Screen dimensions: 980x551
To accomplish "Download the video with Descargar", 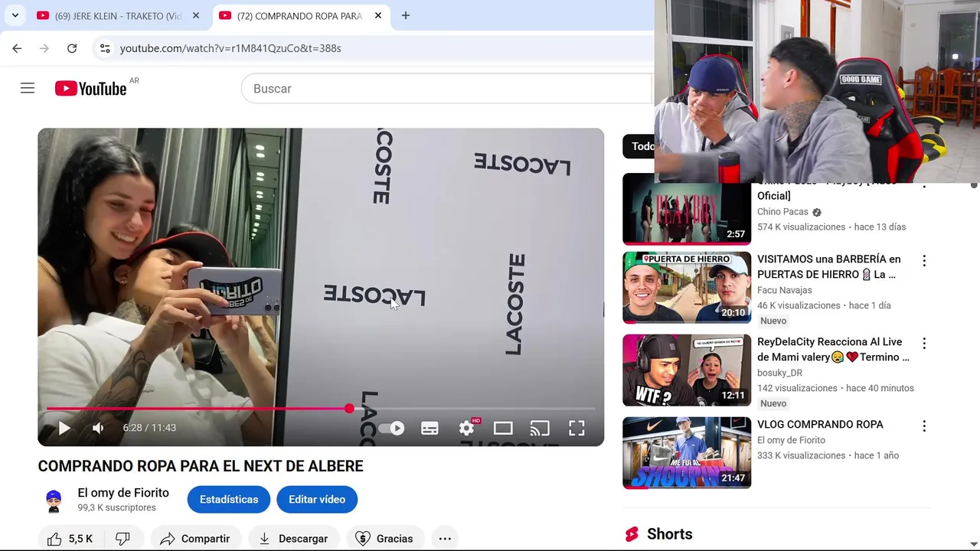I will [292, 539].
